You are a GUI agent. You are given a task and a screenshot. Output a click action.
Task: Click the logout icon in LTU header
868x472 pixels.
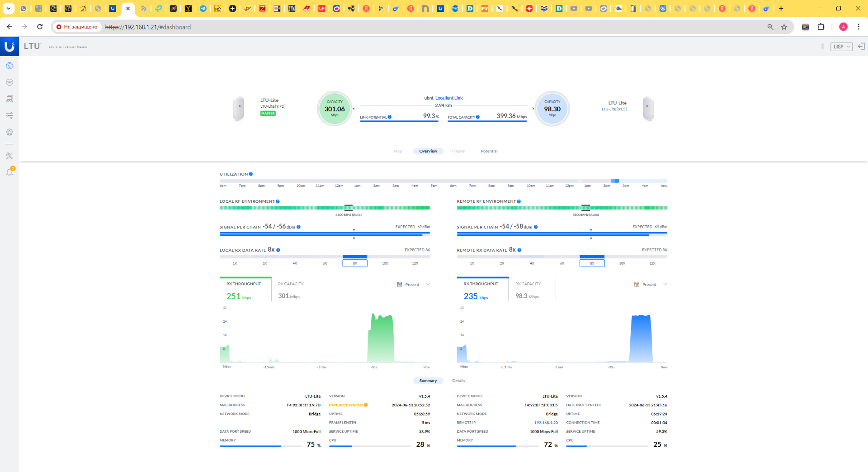coord(861,47)
